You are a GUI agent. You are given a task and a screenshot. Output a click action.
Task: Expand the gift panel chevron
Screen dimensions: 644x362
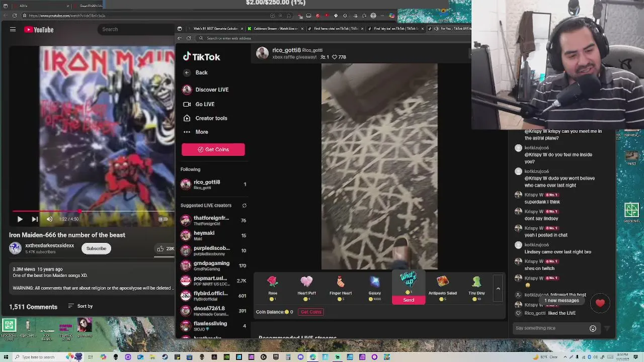(x=498, y=289)
